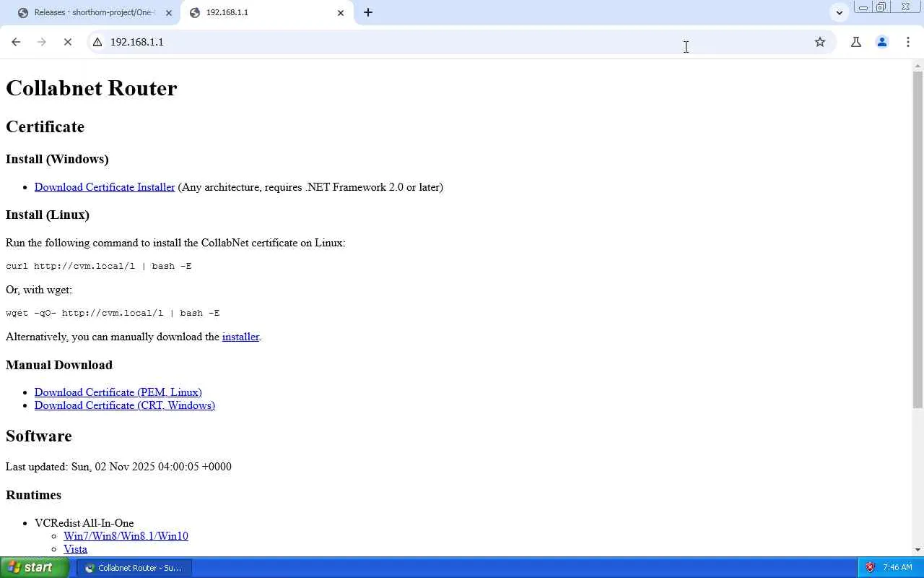924x578 pixels.
Task: Click the 'Collabnet Router' main heading
Action: click(x=92, y=88)
